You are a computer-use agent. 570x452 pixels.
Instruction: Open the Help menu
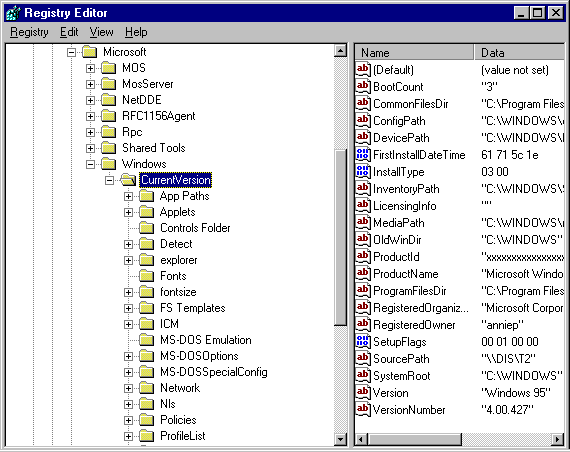coord(136,32)
